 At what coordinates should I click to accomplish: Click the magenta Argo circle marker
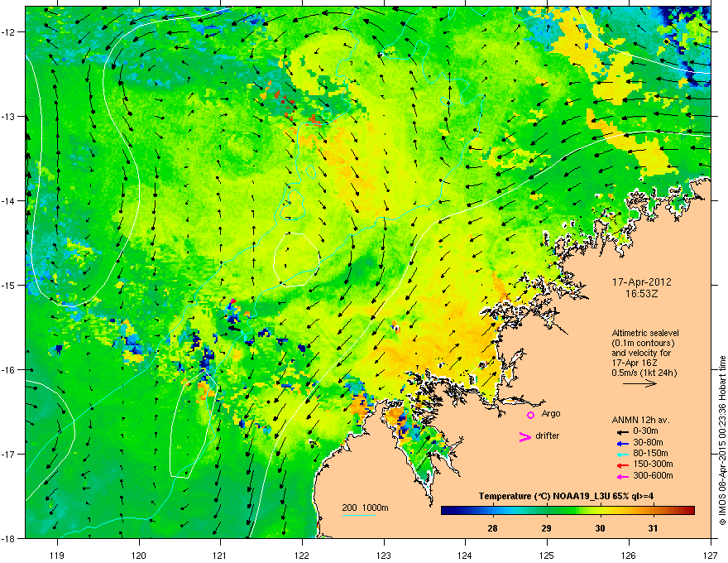(x=530, y=415)
